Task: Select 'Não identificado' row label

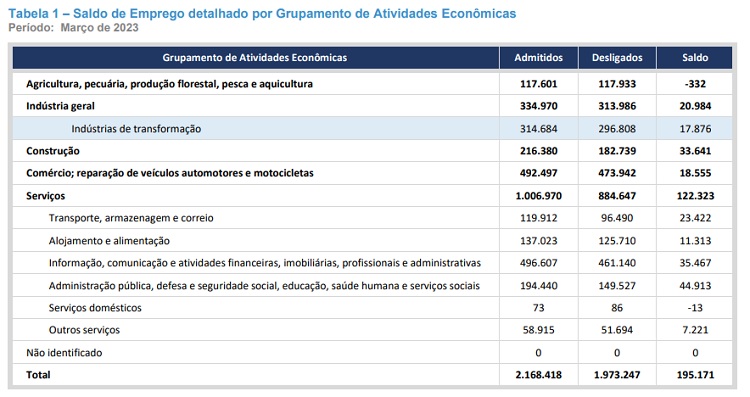Action: pos(64,353)
